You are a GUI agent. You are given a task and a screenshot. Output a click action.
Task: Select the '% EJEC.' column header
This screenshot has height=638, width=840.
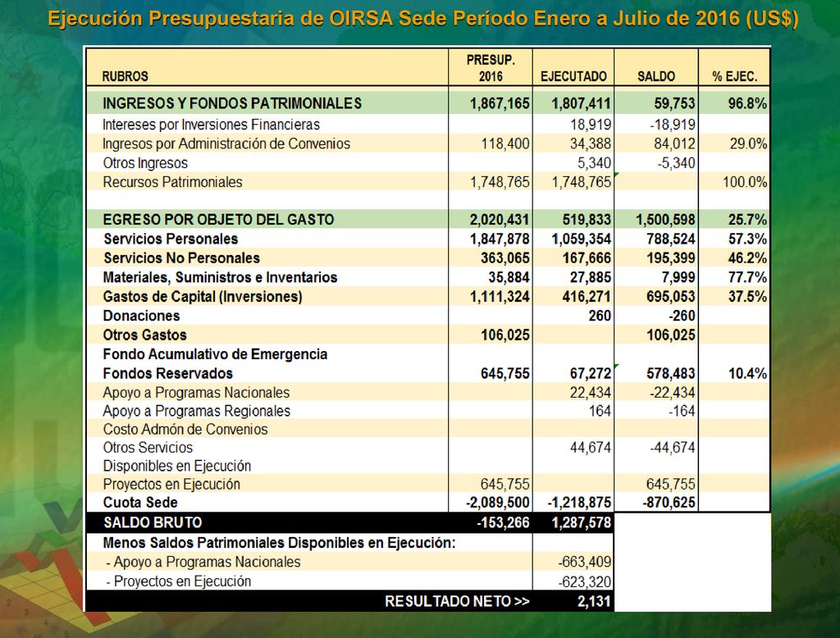coord(734,76)
